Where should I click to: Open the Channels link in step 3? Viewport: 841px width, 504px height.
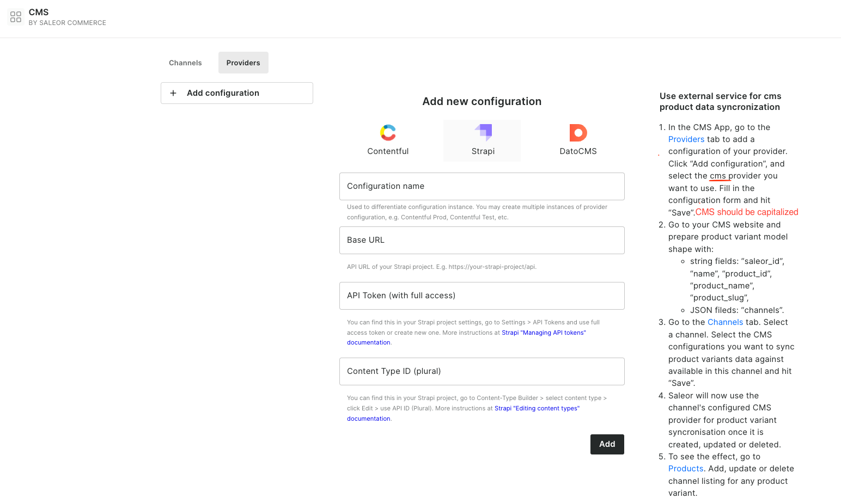tap(725, 322)
